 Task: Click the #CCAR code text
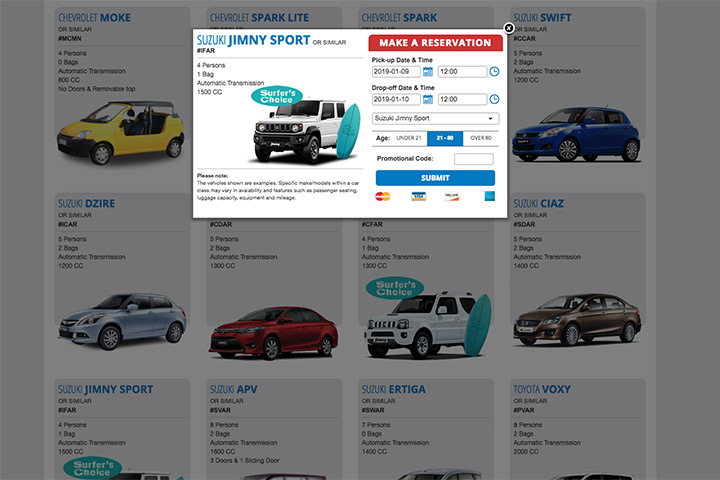click(524, 39)
